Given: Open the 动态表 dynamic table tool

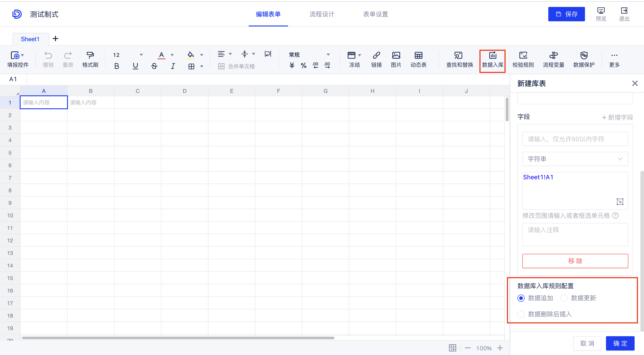Looking at the screenshot, I should click(x=419, y=59).
